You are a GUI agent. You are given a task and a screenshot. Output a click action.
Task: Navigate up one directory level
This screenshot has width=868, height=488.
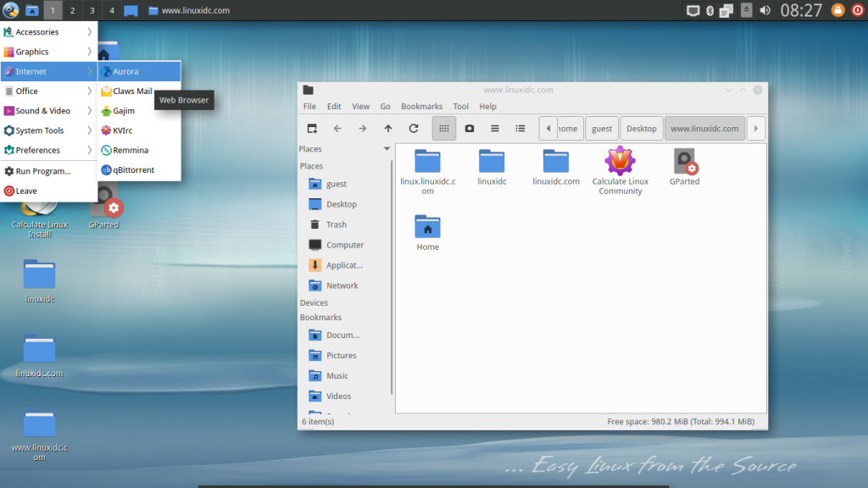pos(388,128)
